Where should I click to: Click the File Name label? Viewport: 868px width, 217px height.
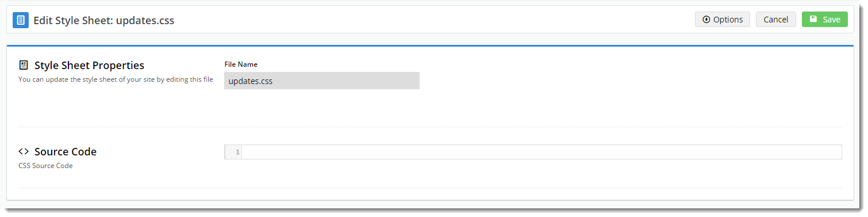coord(241,64)
